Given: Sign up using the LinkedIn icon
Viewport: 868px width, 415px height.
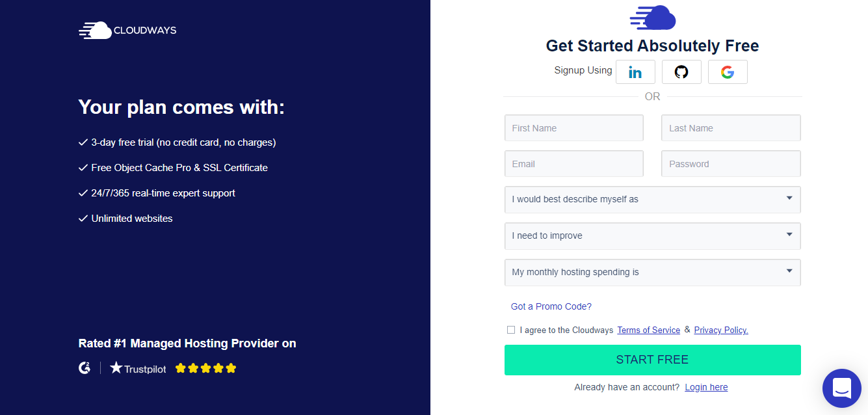Looking at the screenshot, I should tap(635, 72).
